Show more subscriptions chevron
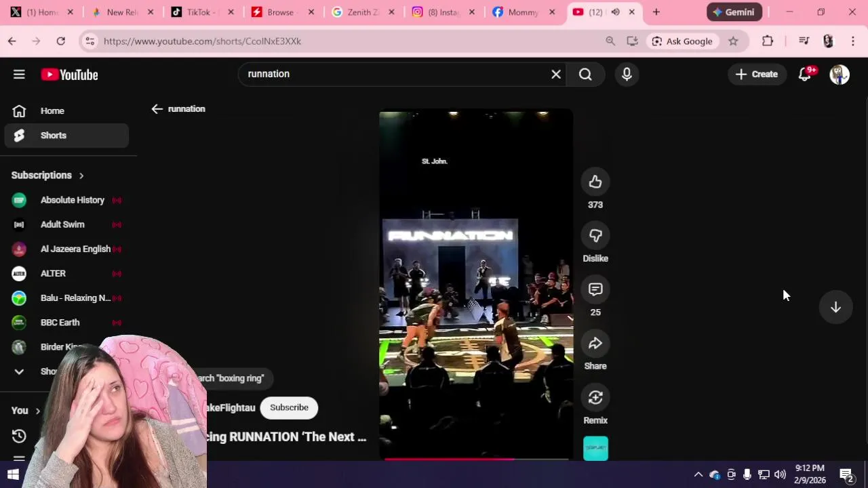The width and height of the screenshot is (868, 488). (x=19, y=371)
